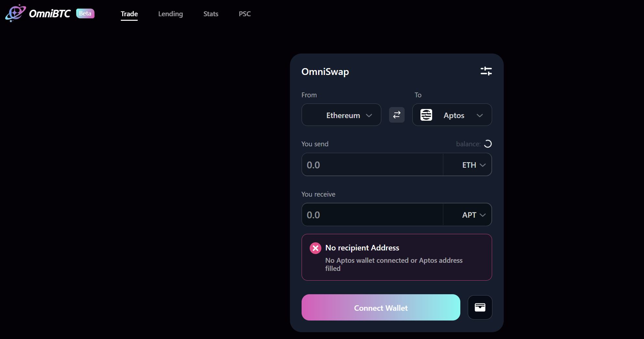Click the OmniBTC brand name
The height and width of the screenshot is (339, 644).
coord(50,14)
